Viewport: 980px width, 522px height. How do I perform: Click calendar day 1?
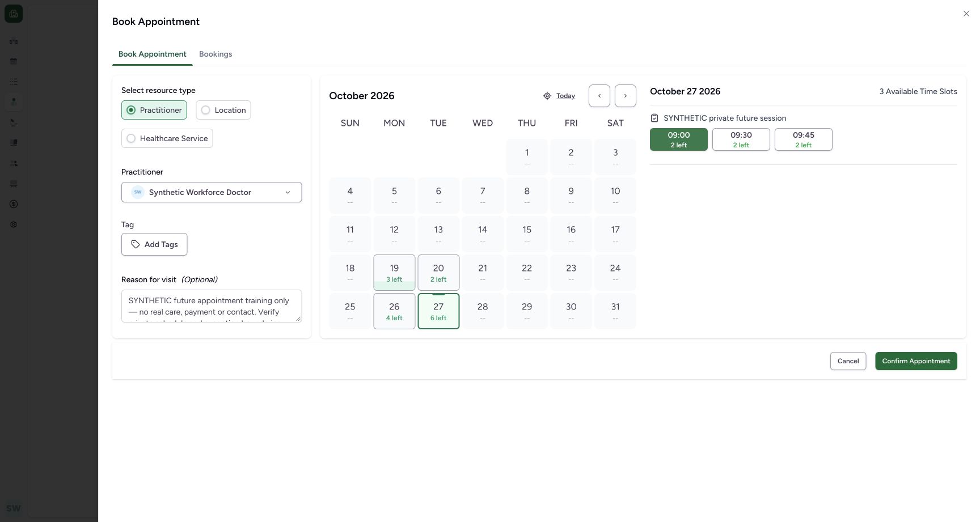click(527, 157)
